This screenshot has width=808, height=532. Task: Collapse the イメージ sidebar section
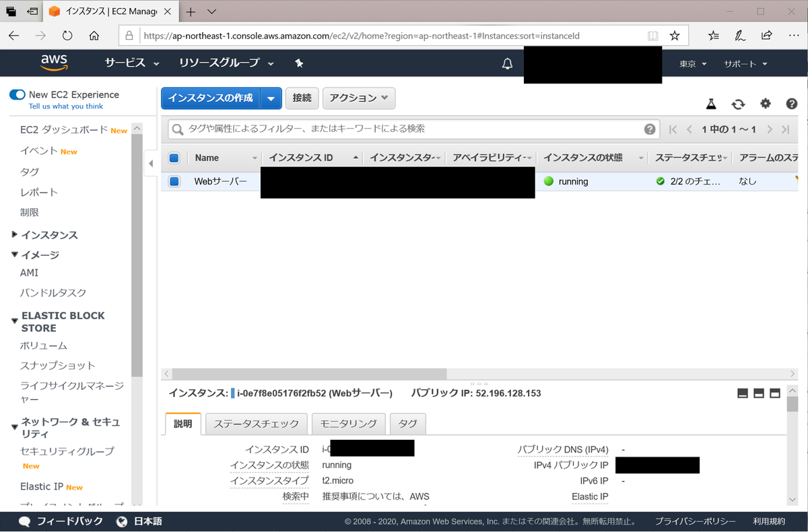[x=36, y=255]
